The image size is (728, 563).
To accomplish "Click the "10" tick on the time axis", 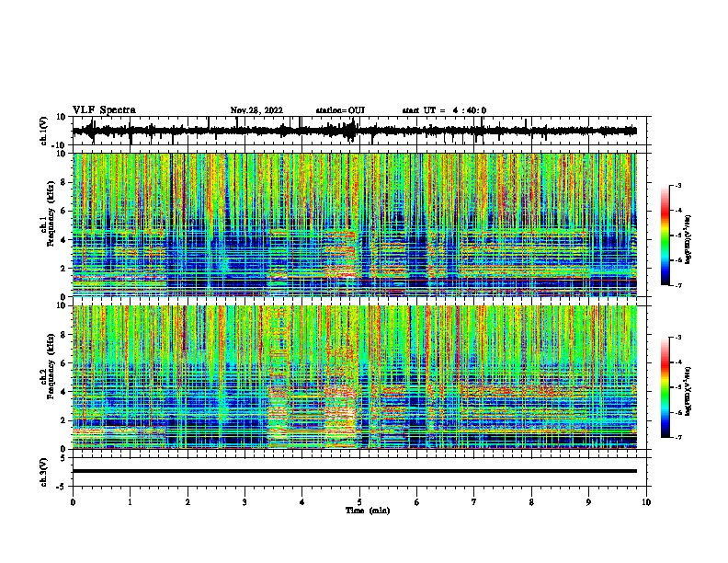I will click(x=646, y=502).
